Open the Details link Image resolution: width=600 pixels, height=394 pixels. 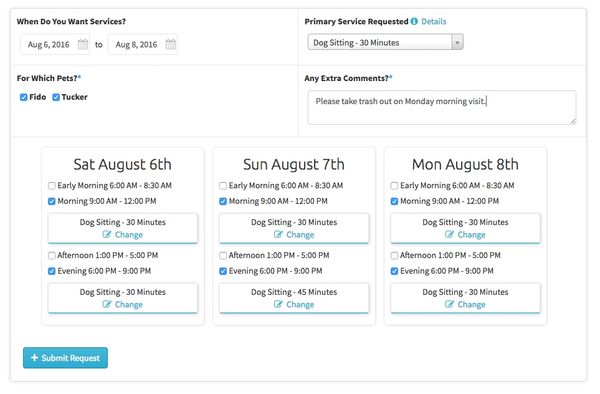click(x=434, y=21)
